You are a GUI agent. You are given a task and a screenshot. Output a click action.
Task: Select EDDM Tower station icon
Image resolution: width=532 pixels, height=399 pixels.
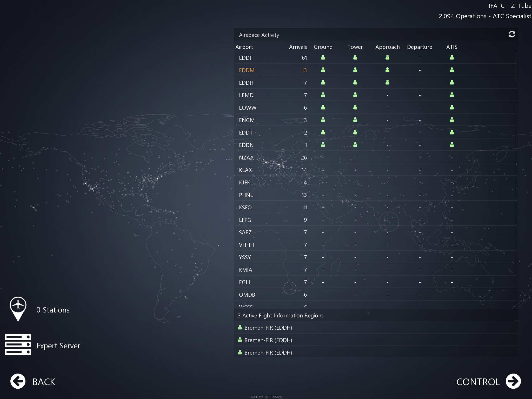tap(355, 70)
